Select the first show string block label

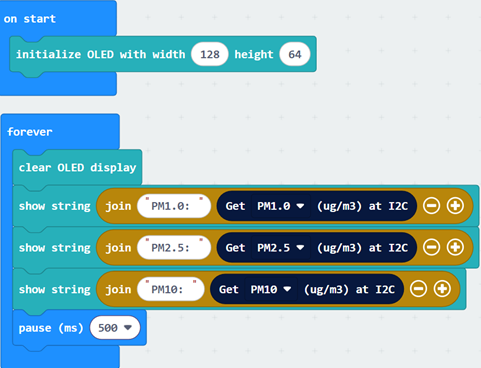click(54, 206)
